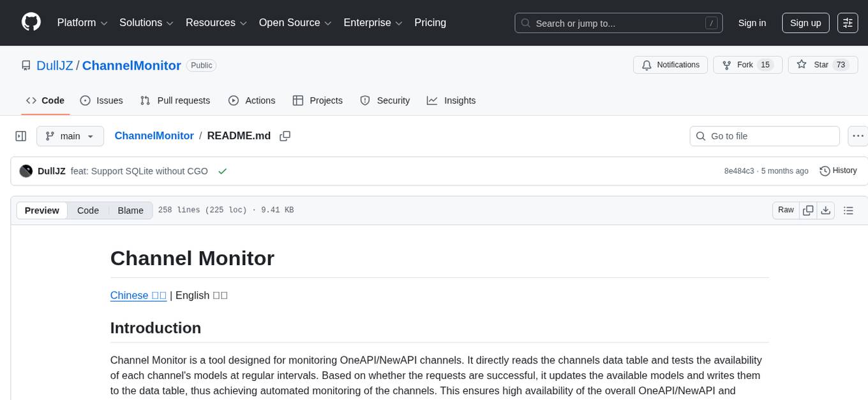The image size is (868, 400).
Task: Click the Raw file copy icon
Action: tap(808, 210)
